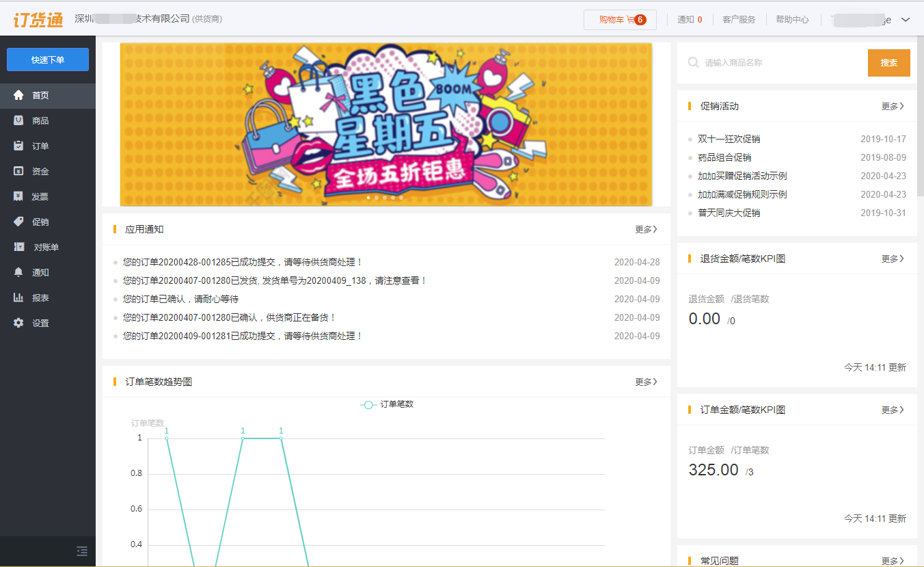Viewport: 924px width, 567px height.
Task: Click the 商品 bag icon in sidebar
Action: point(18,120)
